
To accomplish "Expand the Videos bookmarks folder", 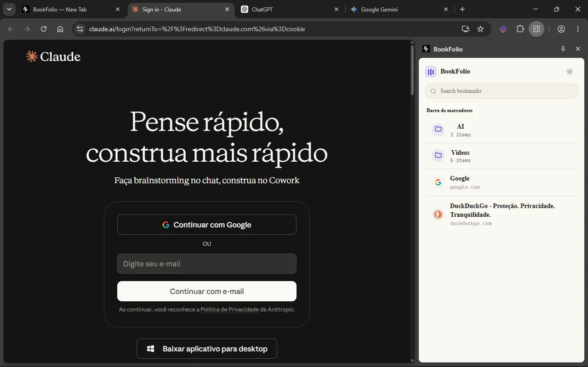I will tap(502, 156).
